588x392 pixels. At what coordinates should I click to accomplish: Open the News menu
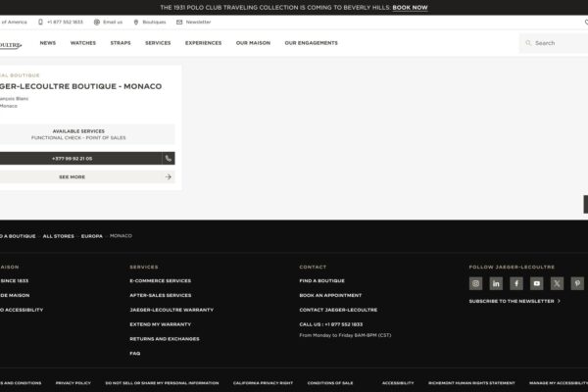click(48, 43)
